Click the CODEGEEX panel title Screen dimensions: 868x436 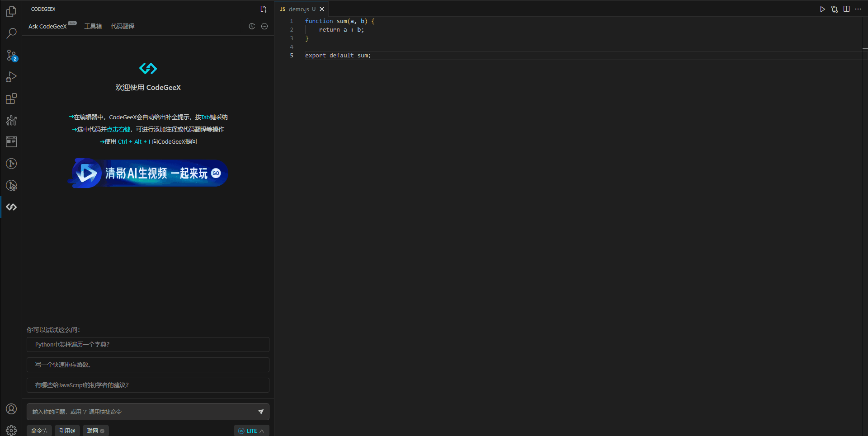43,9
